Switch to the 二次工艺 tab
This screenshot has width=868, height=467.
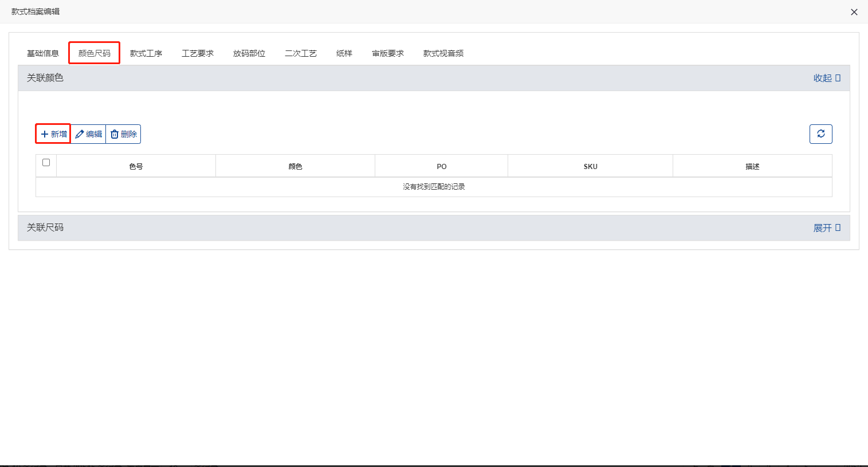coord(300,53)
